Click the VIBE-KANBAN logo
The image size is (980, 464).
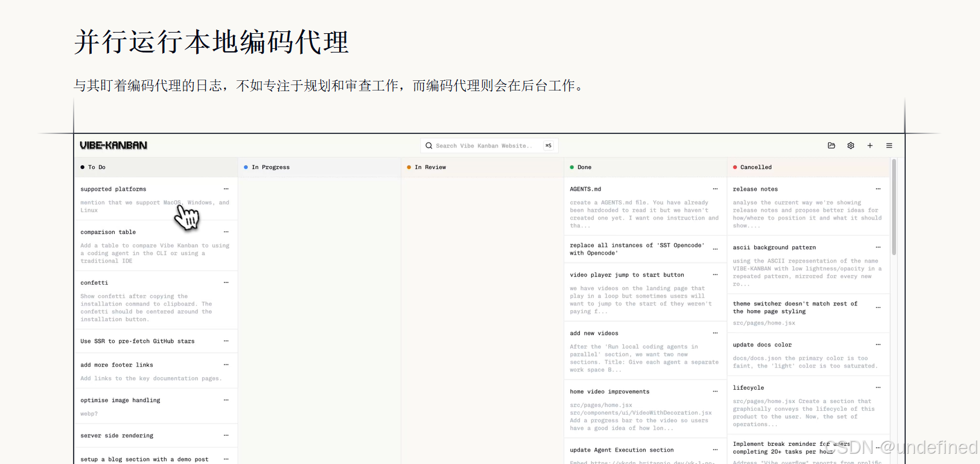tap(113, 145)
